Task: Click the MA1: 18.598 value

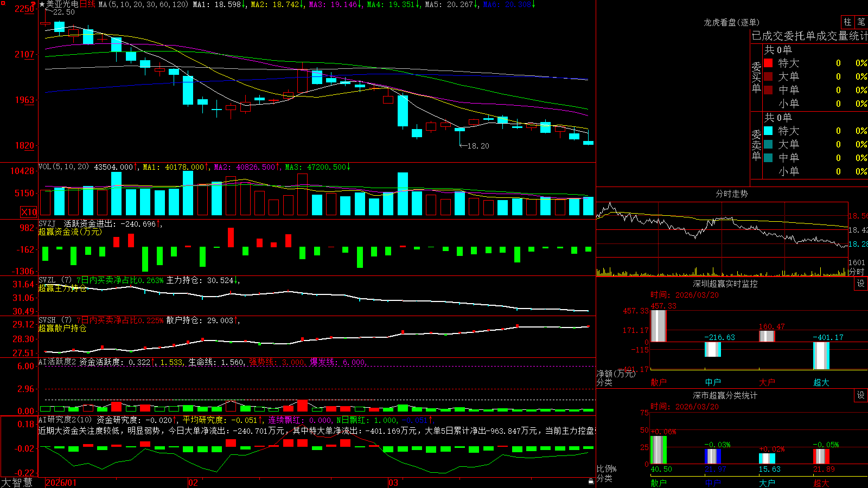Action: click(219, 4)
